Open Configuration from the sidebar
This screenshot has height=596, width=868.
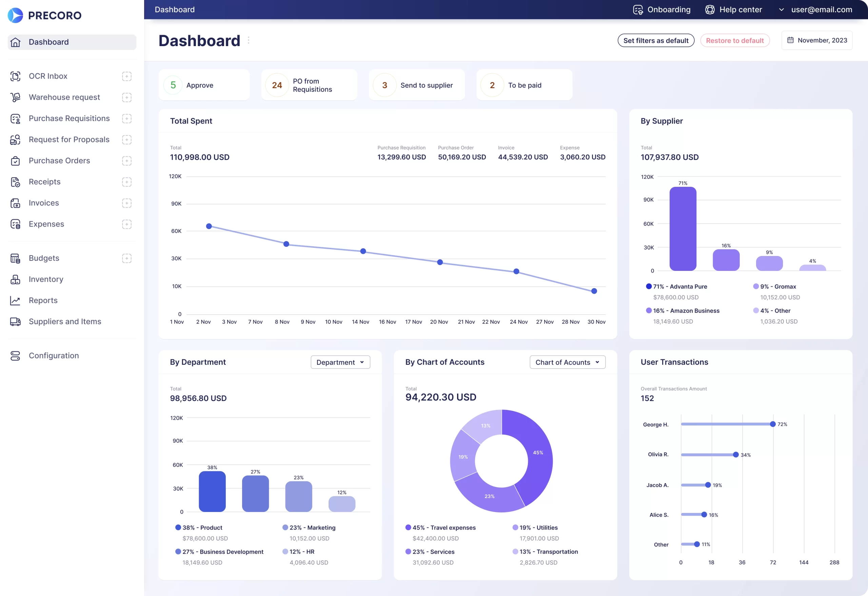coord(54,356)
